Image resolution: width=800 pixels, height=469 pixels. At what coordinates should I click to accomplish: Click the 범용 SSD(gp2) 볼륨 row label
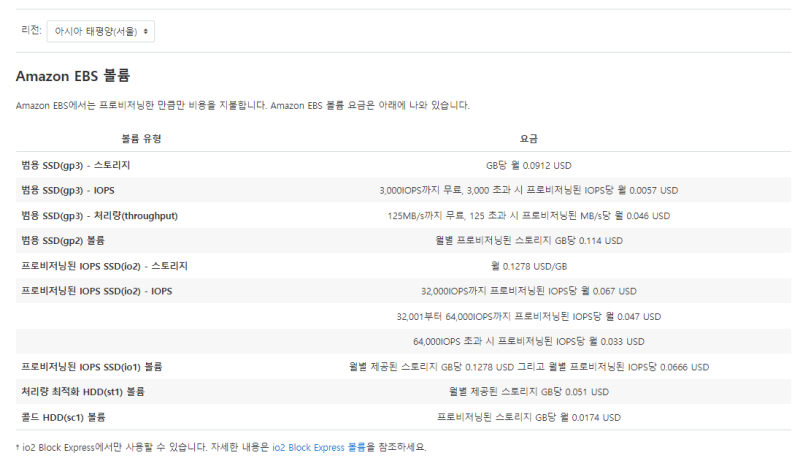pos(63,241)
